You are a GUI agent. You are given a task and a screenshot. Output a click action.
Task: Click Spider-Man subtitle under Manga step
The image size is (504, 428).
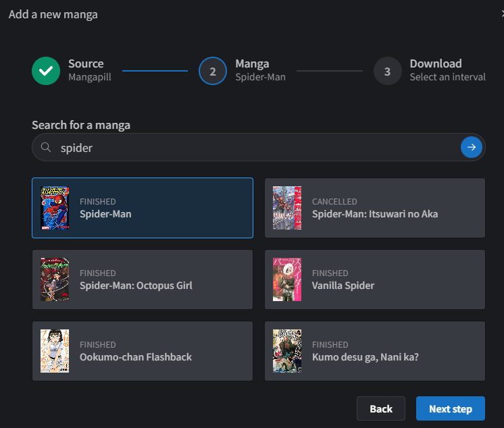260,78
